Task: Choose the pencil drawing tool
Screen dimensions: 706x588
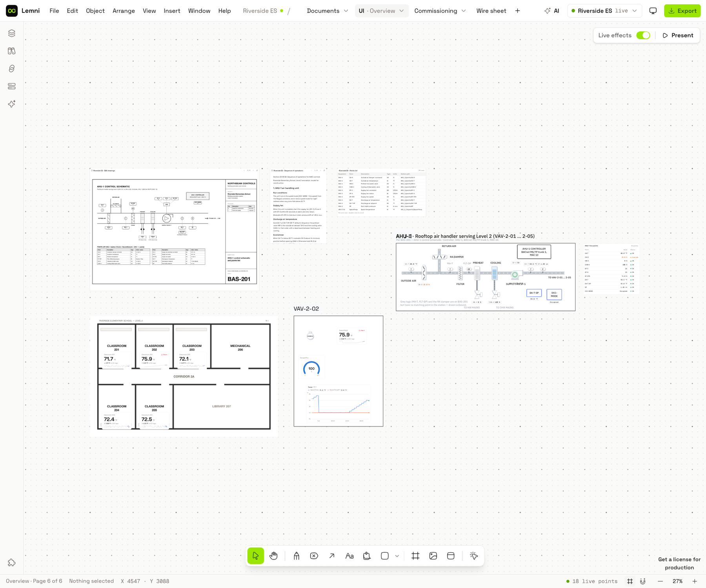Action: (x=297, y=556)
